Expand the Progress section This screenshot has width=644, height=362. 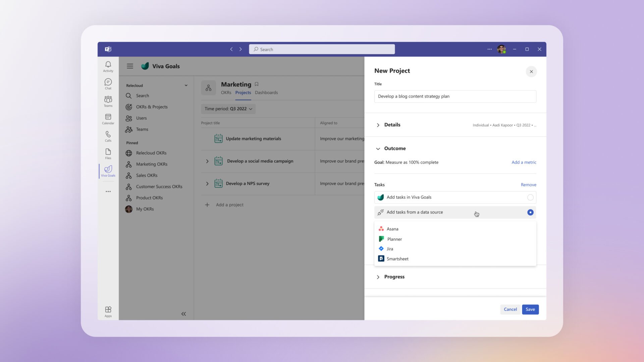tap(378, 277)
